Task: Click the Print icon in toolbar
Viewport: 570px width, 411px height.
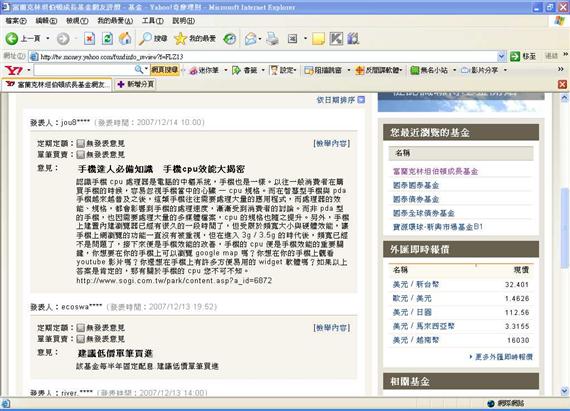Action: tap(272, 39)
